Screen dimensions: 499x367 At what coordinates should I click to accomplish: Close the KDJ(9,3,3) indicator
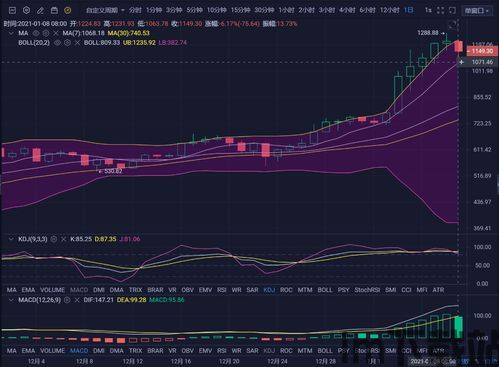(64, 239)
